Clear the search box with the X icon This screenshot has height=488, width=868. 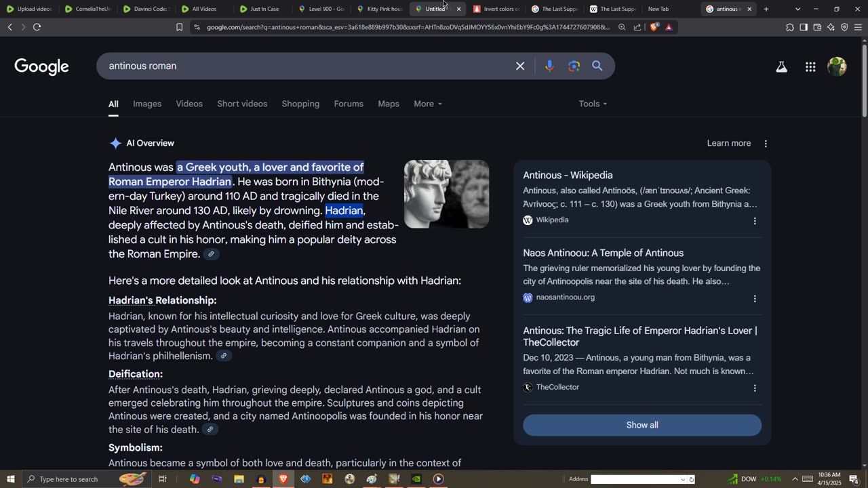point(520,66)
